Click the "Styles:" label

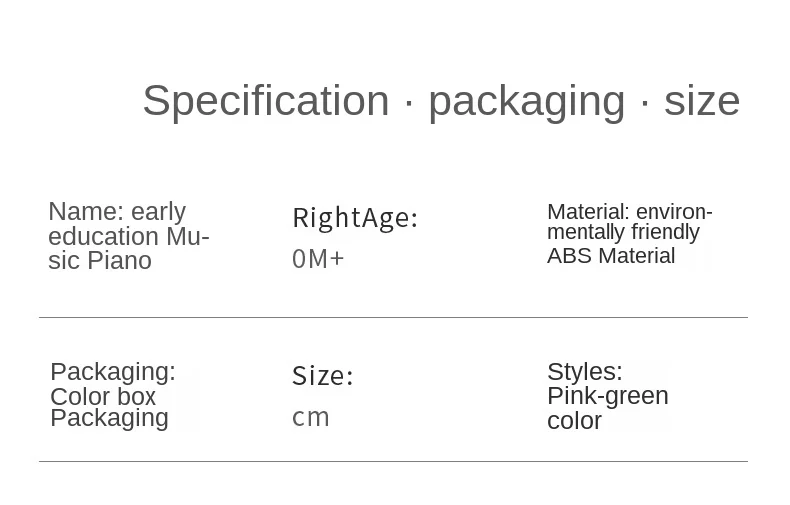(x=584, y=372)
